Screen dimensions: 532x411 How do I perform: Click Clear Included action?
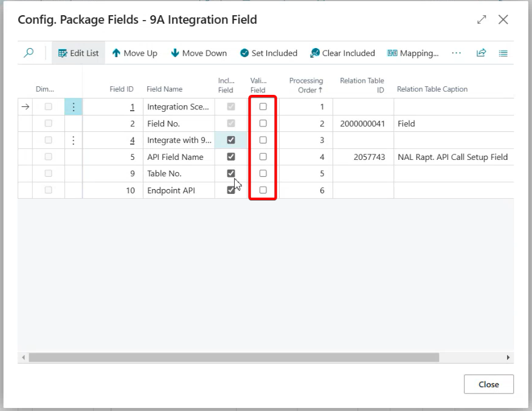[x=342, y=53]
